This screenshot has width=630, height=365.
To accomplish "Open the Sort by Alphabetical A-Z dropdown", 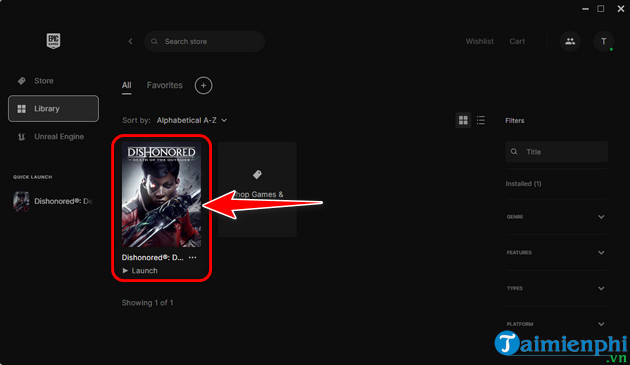I will pos(192,120).
